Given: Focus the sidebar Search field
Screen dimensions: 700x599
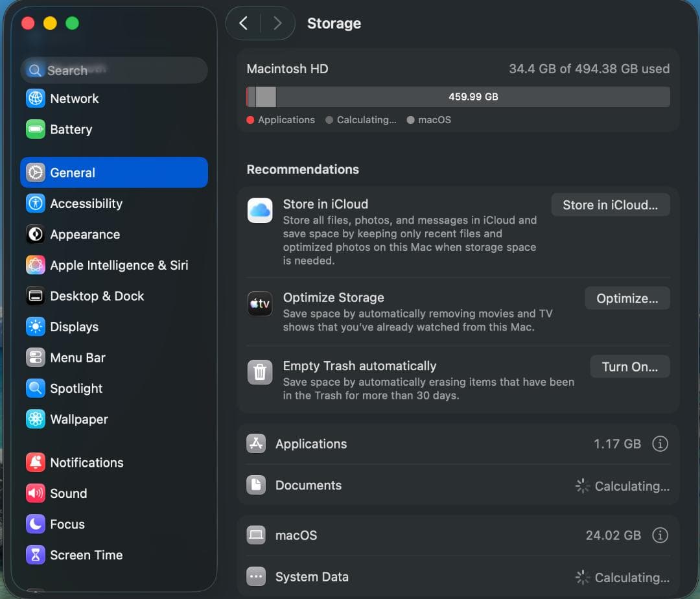Looking at the screenshot, I should coord(114,70).
